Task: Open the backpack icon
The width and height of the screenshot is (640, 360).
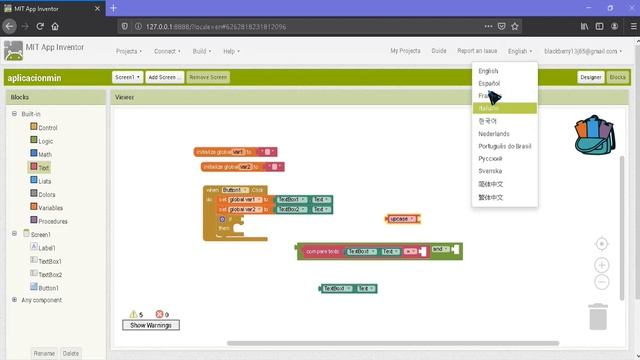Action: coord(595,135)
